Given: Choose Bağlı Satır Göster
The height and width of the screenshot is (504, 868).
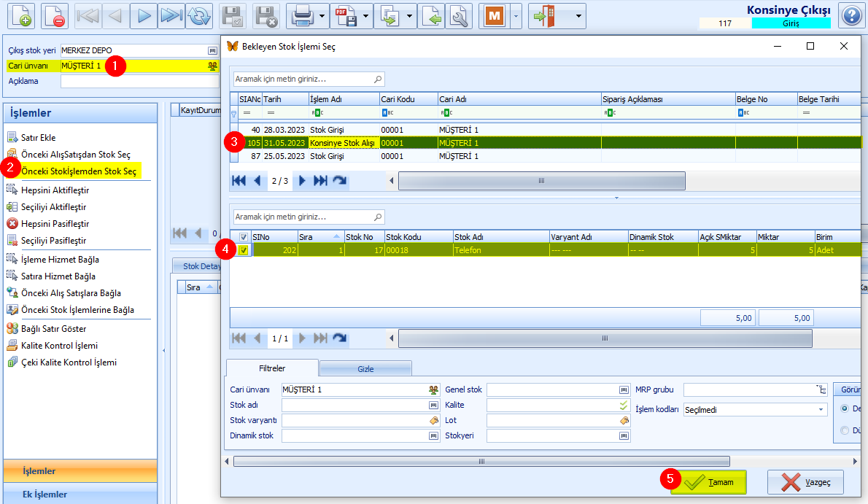Looking at the screenshot, I should [54, 328].
